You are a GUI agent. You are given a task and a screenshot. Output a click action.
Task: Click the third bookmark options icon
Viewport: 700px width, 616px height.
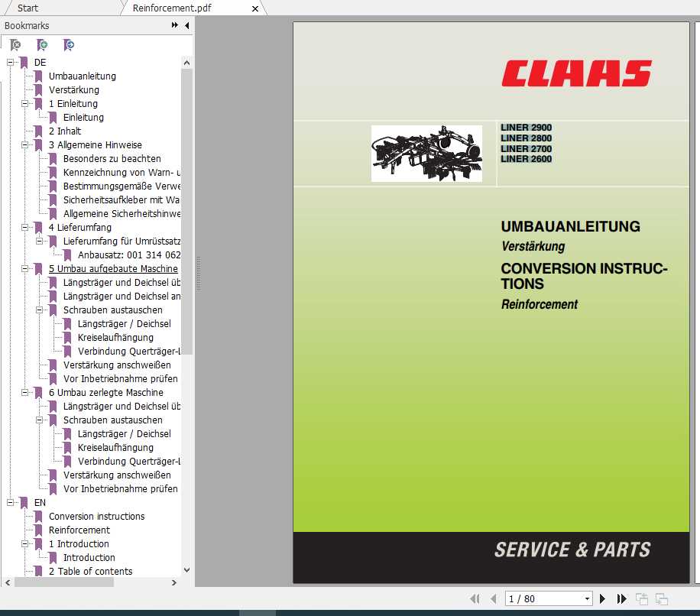click(x=69, y=44)
